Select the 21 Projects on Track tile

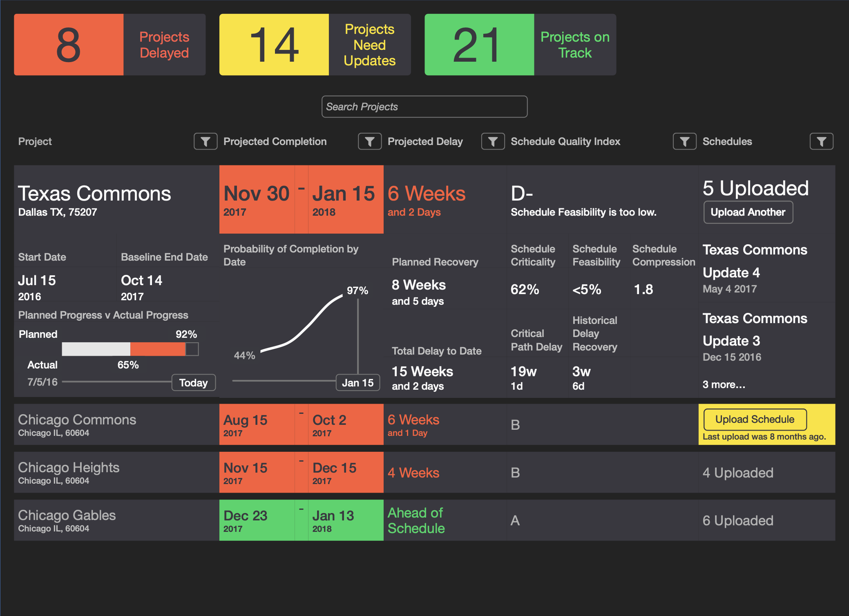coord(520,45)
